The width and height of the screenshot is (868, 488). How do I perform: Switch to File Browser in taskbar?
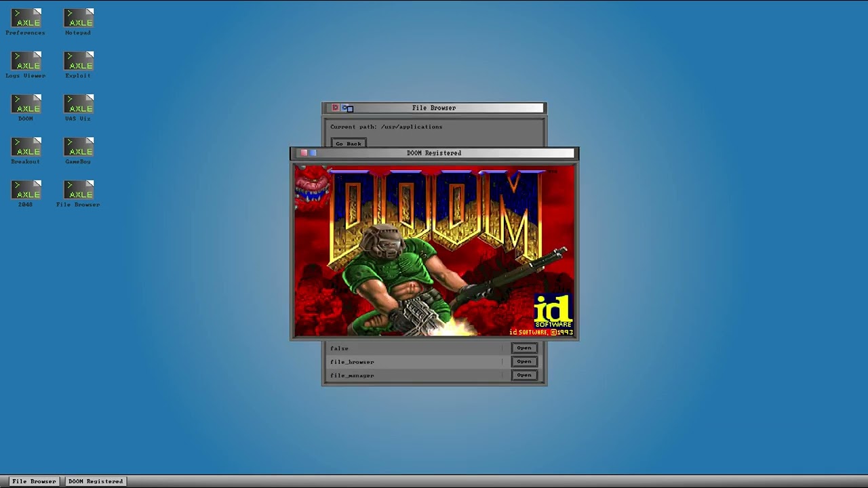point(34,481)
